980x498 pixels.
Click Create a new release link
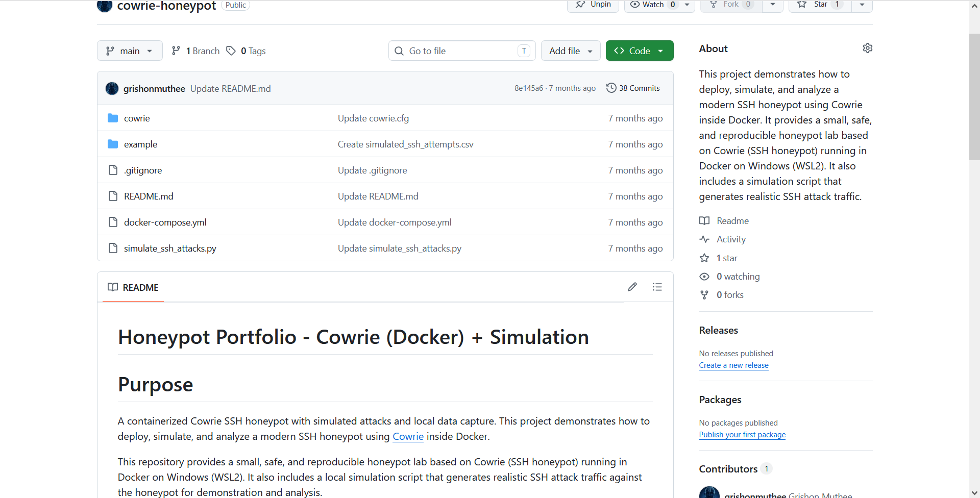(x=733, y=365)
